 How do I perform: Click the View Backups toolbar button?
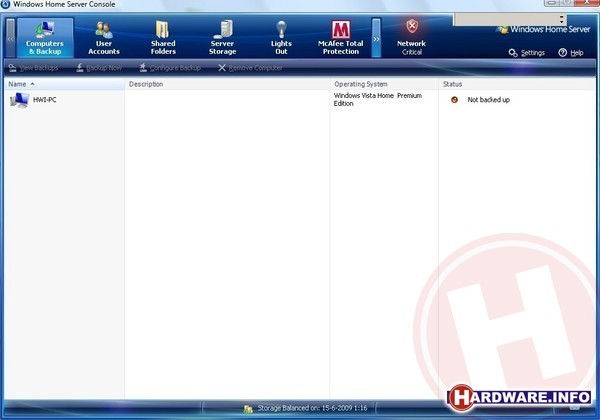[33, 68]
